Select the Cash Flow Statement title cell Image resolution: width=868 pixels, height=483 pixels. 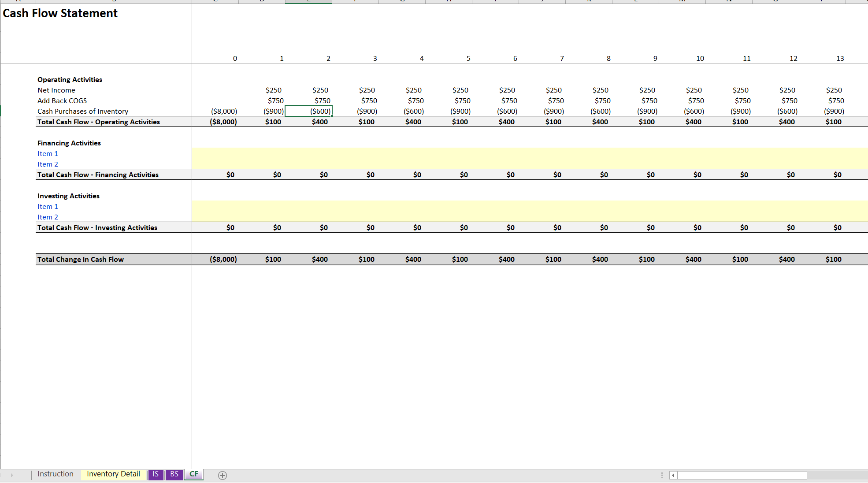(60, 13)
